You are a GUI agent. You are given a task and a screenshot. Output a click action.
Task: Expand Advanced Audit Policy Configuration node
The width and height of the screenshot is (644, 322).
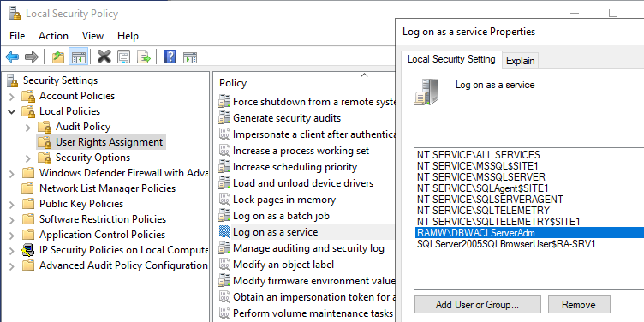12,266
